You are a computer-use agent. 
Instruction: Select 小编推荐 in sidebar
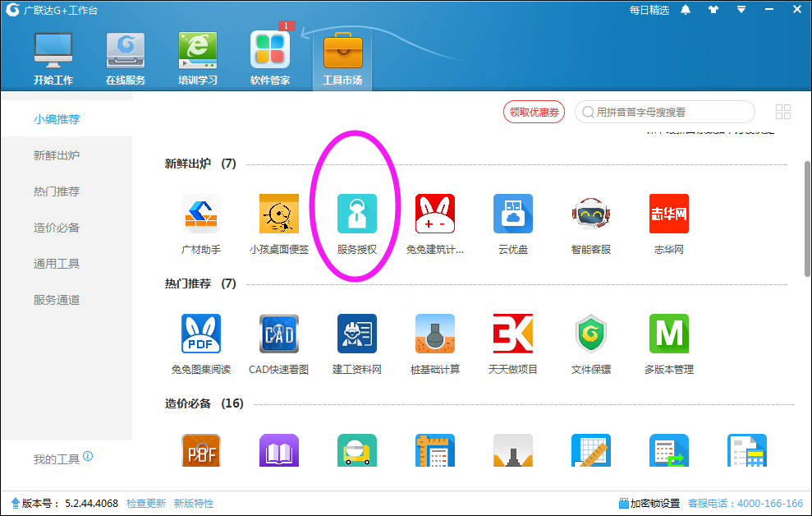click(57, 119)
